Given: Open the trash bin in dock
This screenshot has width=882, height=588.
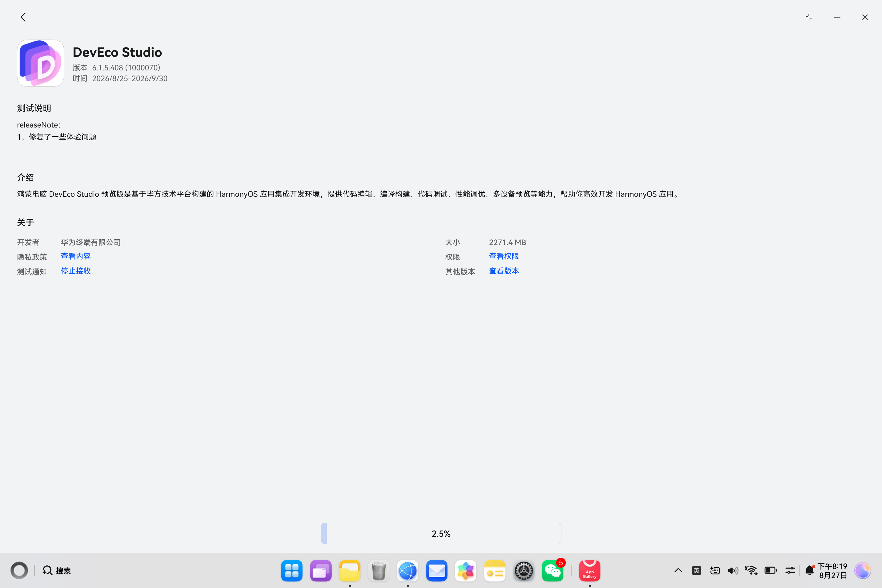Looking at the screenshot, I should [x=379, y=571].
